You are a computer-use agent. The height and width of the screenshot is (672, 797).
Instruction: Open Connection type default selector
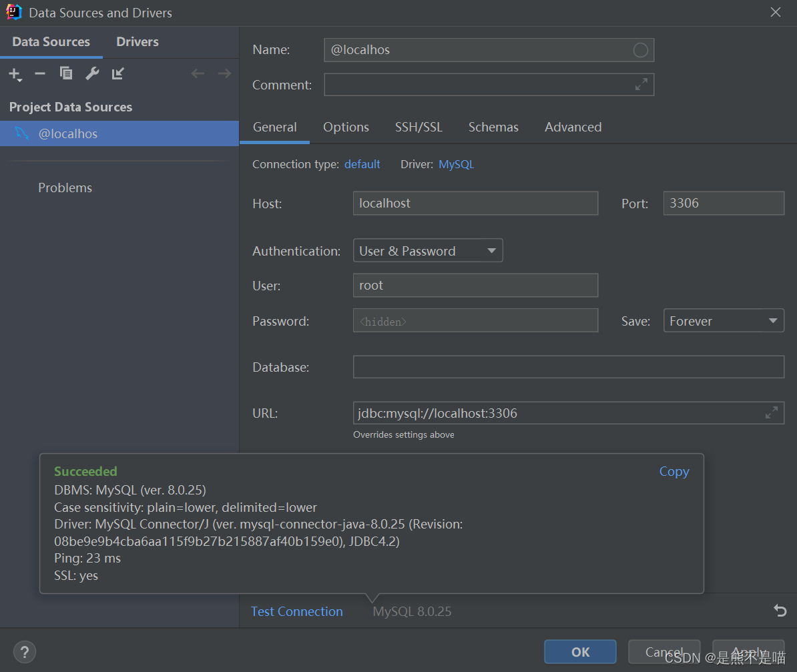click(x=362, y=164)
